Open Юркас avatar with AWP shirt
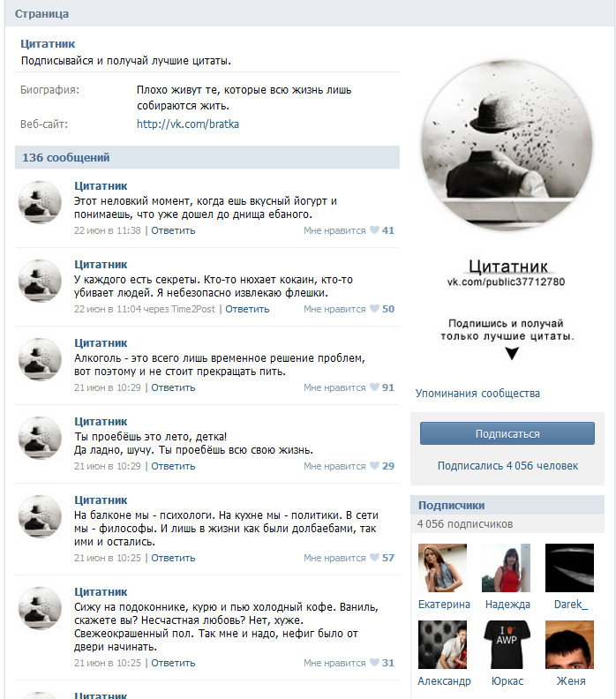The width and height of the screenshot is (616, 699). [506, 644]
